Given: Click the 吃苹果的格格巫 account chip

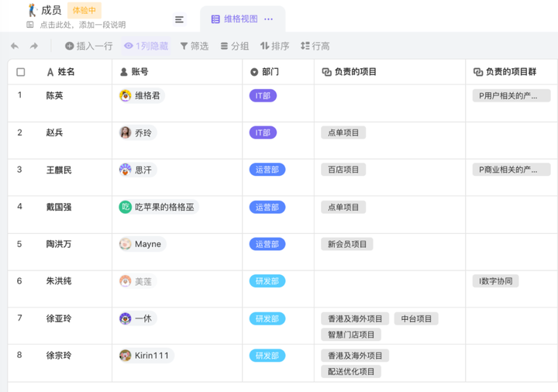Looking at the screenshot, I should coord(159,207).
